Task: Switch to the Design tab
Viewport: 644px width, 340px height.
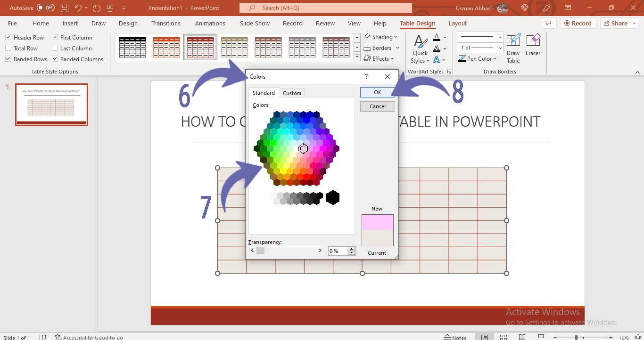Action: click(128, 23)
